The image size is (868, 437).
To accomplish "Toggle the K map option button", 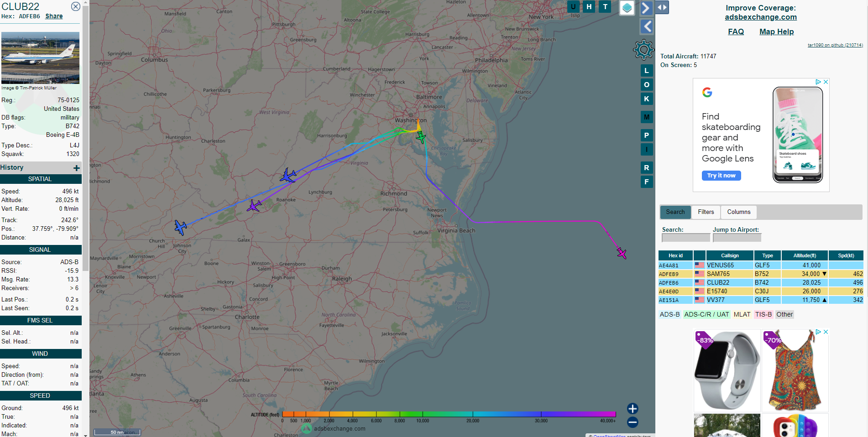I will tap(647, 99).
